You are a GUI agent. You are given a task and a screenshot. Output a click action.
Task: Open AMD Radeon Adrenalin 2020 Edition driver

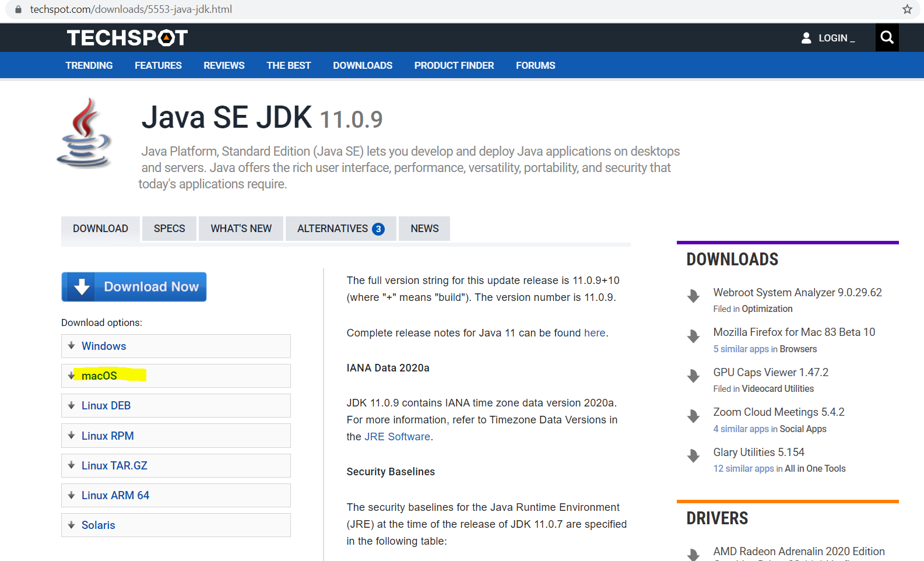[x=799, y=551]
